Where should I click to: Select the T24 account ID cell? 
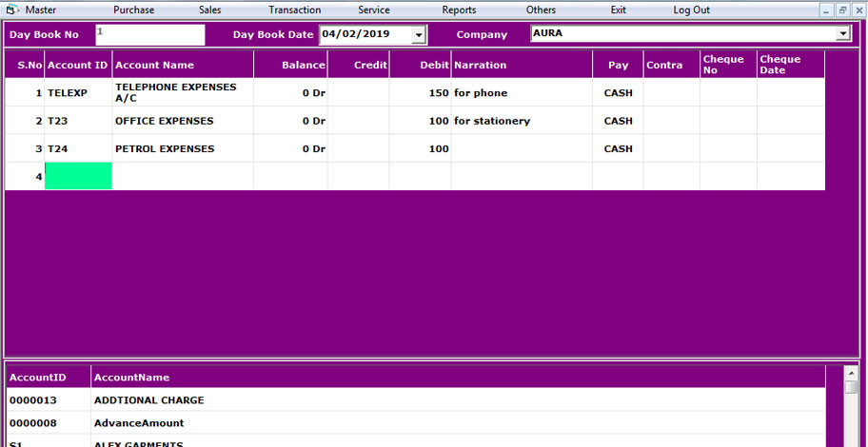click(x=78, y=148)
